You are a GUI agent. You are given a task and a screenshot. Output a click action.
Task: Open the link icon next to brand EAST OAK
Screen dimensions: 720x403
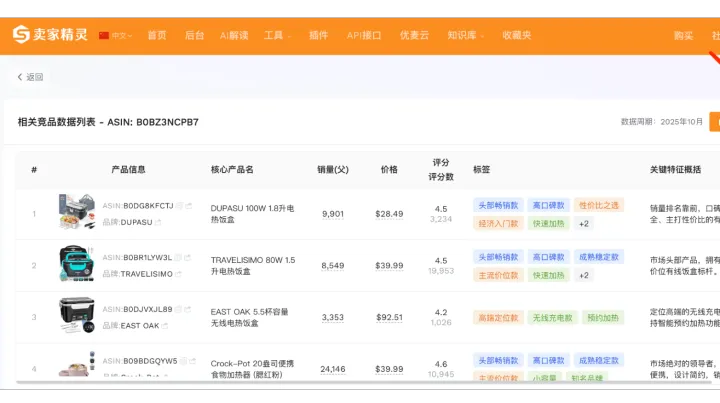coord(164,326)
